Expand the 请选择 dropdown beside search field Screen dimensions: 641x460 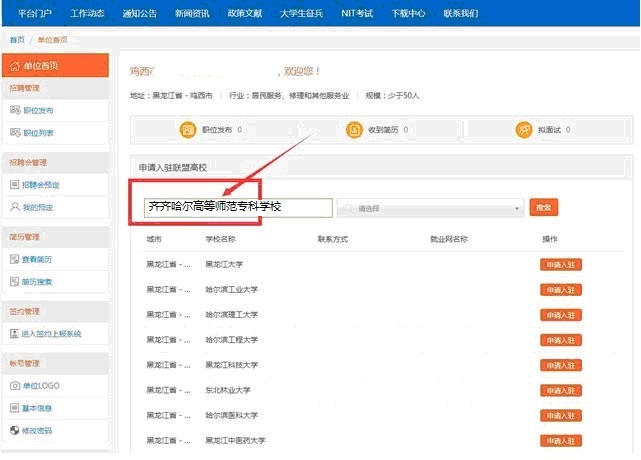point(431,208)
